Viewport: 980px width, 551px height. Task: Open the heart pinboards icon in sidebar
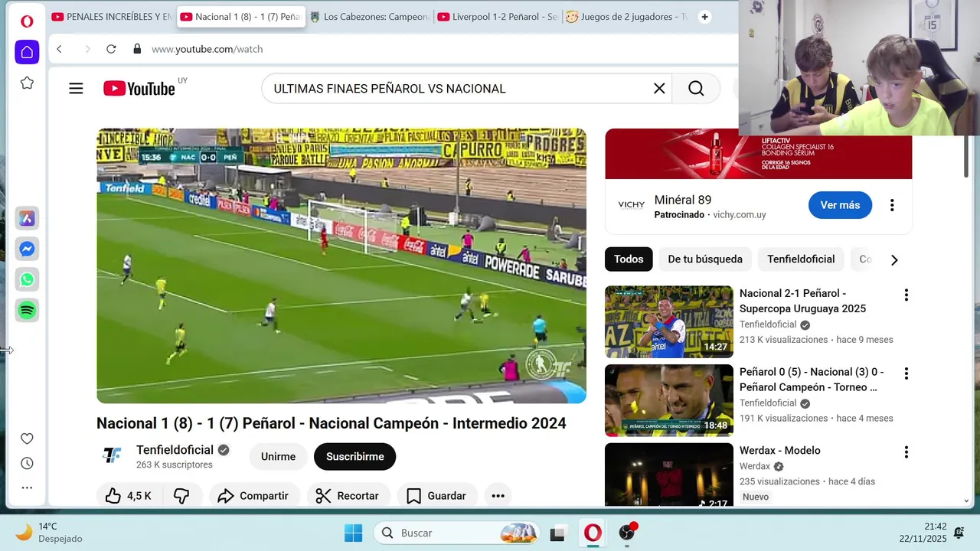pyautogui.click(x=27, y=439)
